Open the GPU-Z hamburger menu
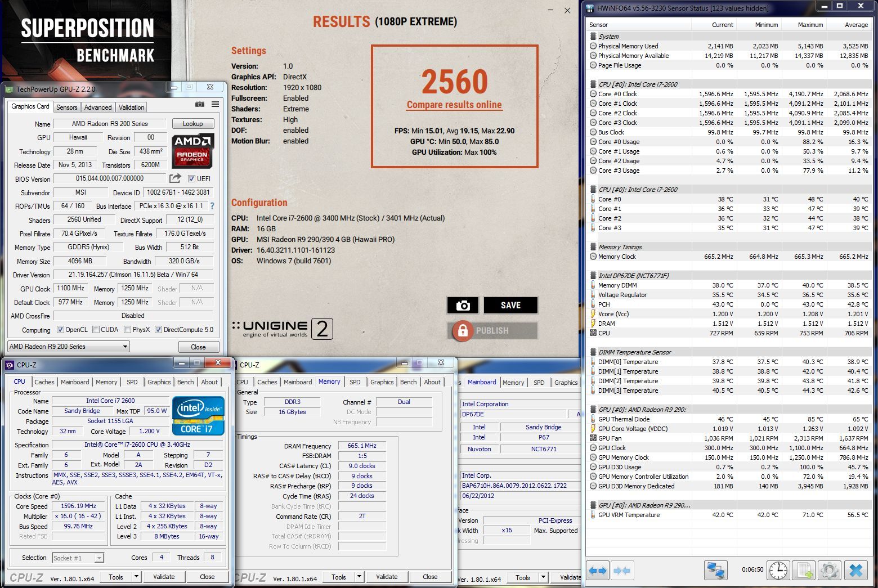The height and width of the screenshot is (588, 878). pyautogui.click(x=215, y=105)
